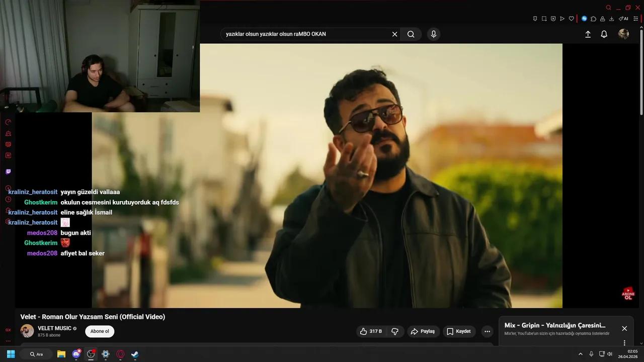Click chat message 'bugun akti'

click(75, 233)
